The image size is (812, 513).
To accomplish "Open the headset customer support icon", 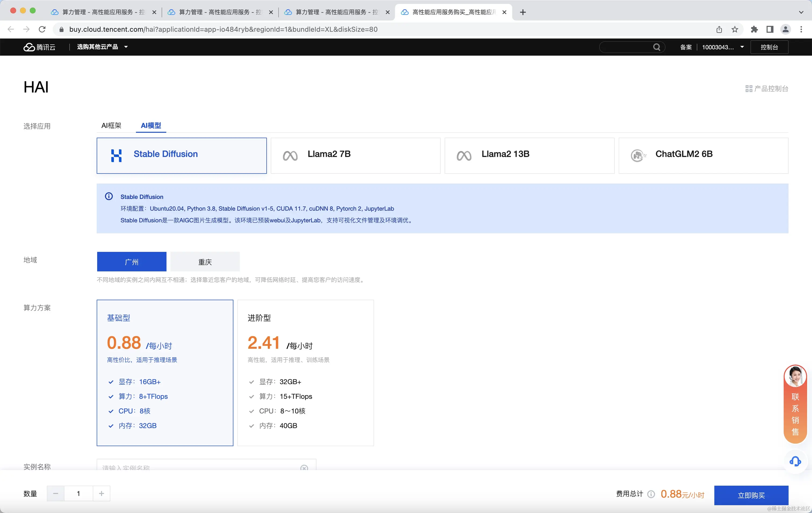I will 795,461.
